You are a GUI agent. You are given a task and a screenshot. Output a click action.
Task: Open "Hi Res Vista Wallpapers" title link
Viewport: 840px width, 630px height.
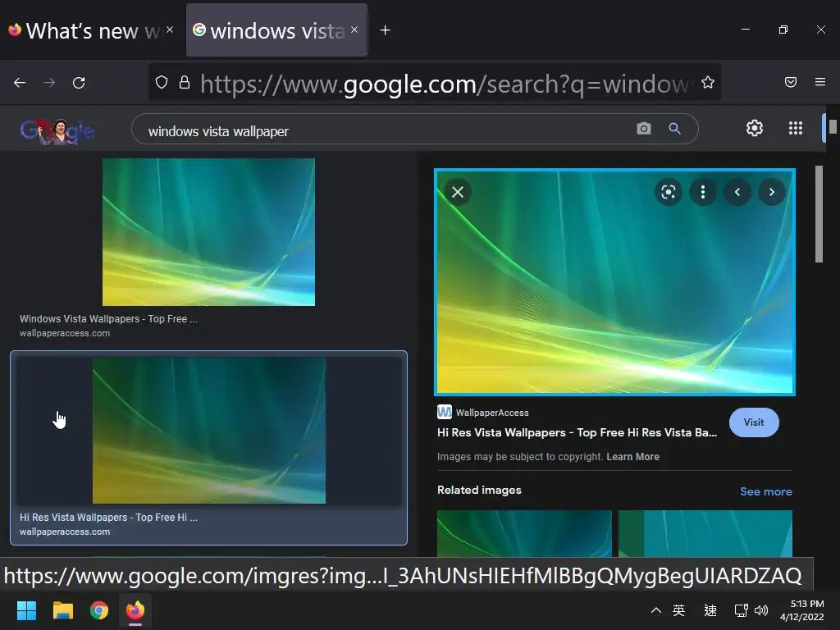(577, 432)
